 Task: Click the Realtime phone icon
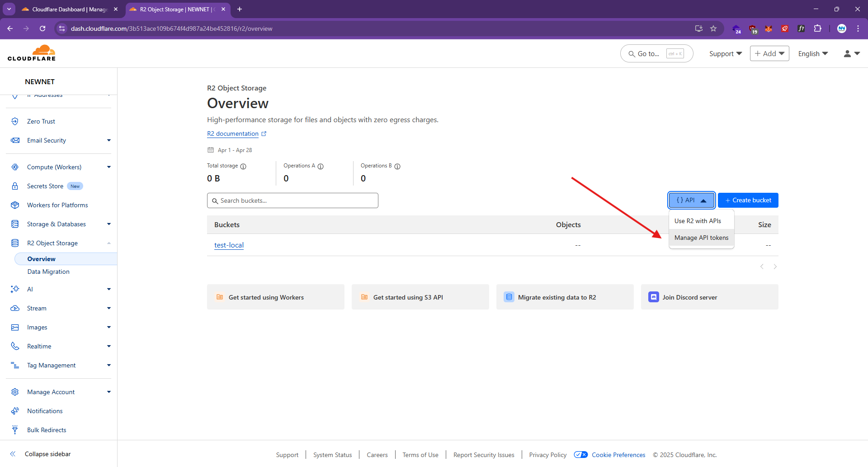15,346
